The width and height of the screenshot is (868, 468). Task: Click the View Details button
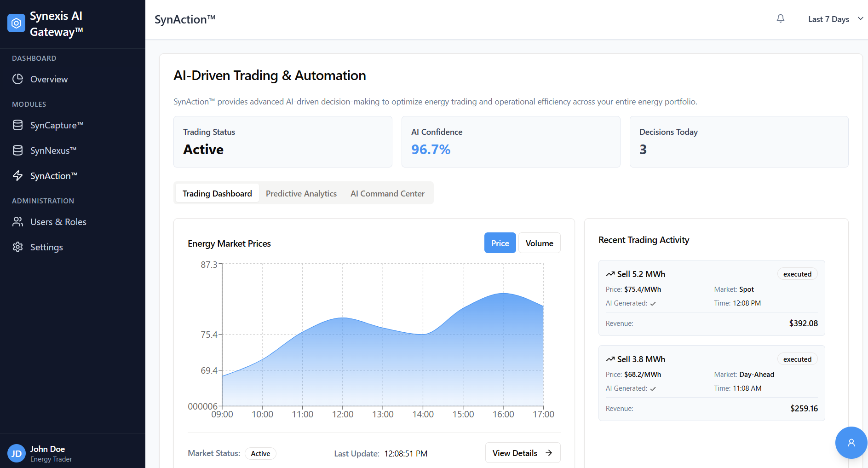pos(523,453)
